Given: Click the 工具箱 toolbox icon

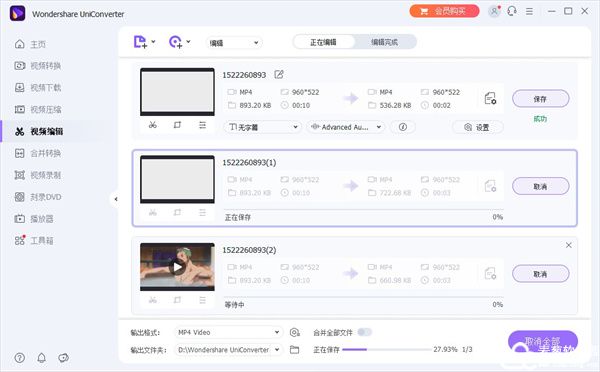Looking at the screenshot, I should (20, 240).
